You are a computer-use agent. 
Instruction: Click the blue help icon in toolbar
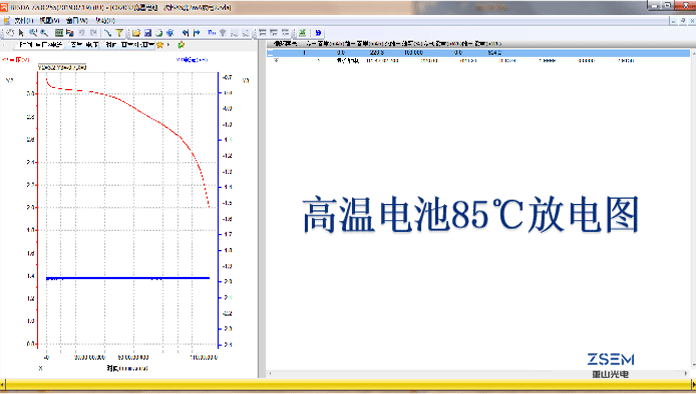[318, 33]
